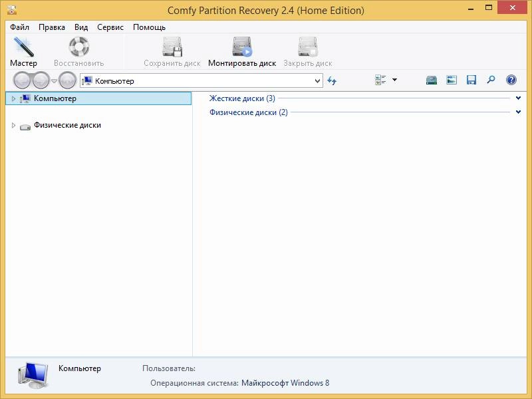
Task: Open the view mode dropdown arrow
Action: click(x=394, y=80)
